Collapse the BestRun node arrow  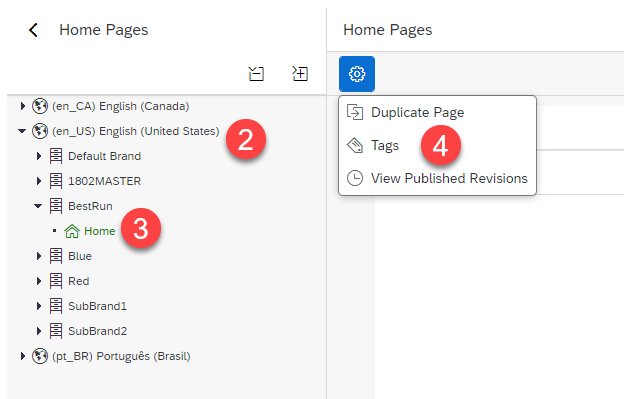pos(38,206)
